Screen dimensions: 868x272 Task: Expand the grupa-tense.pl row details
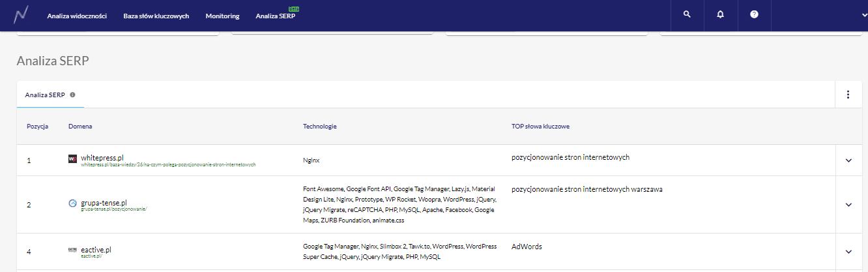point(848,205)
